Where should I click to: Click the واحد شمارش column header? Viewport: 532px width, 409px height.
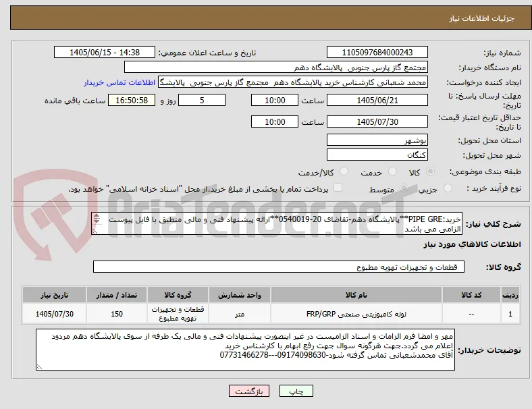click(240, 295)
